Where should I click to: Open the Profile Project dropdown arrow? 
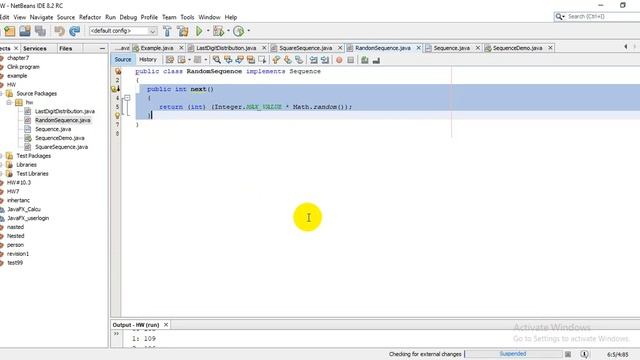249,31
